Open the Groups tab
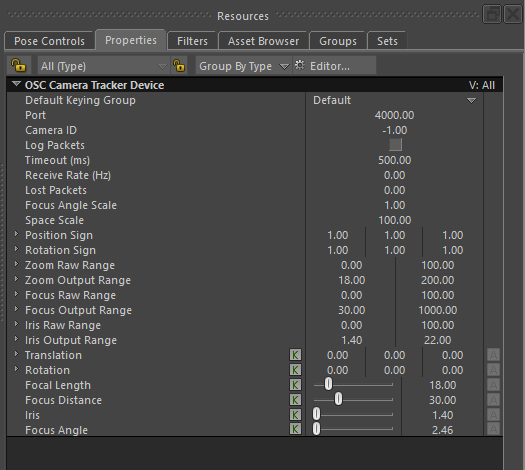The image size is (525, 470). coord(338,41)
